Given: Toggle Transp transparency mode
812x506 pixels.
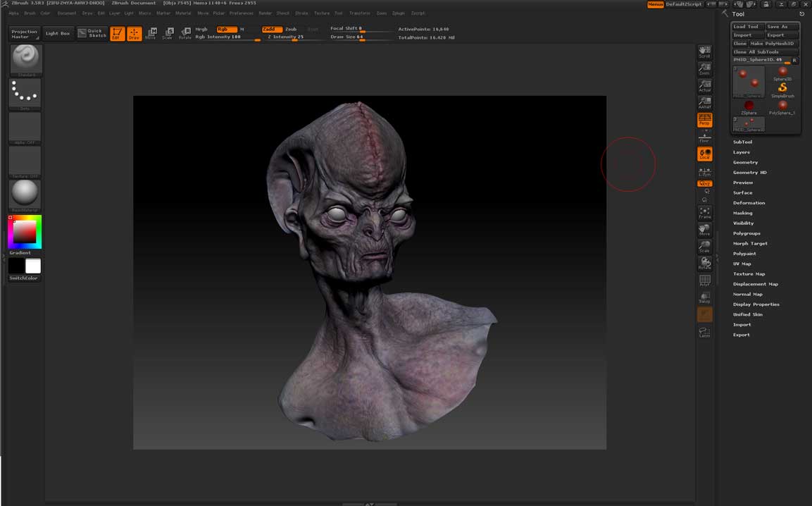Looking at the screenshot, I should click(705, 297).
